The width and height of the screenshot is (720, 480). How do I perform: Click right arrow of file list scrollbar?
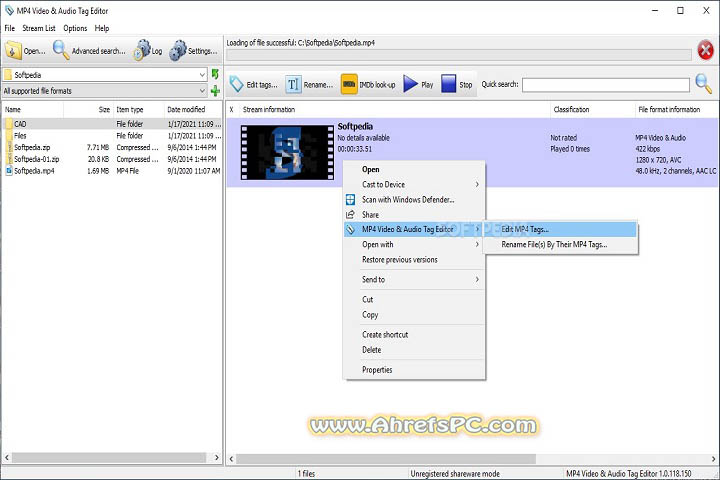(x=217, y=458)
